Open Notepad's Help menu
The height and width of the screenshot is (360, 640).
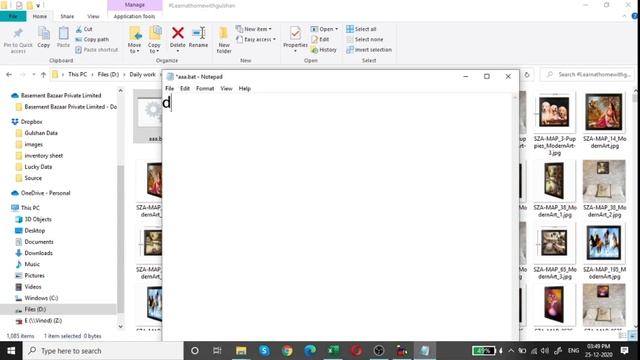point(244,88)
